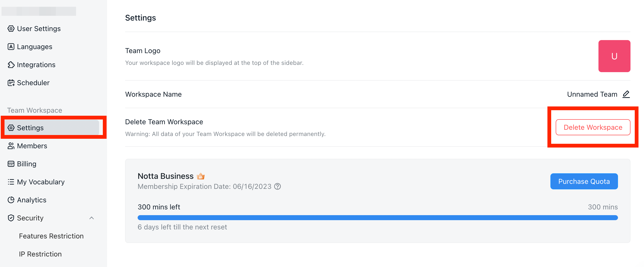This screenshot has height=267, width=644.
Task: Click the Purchase Quota button
Action: [x=584, y=181]
